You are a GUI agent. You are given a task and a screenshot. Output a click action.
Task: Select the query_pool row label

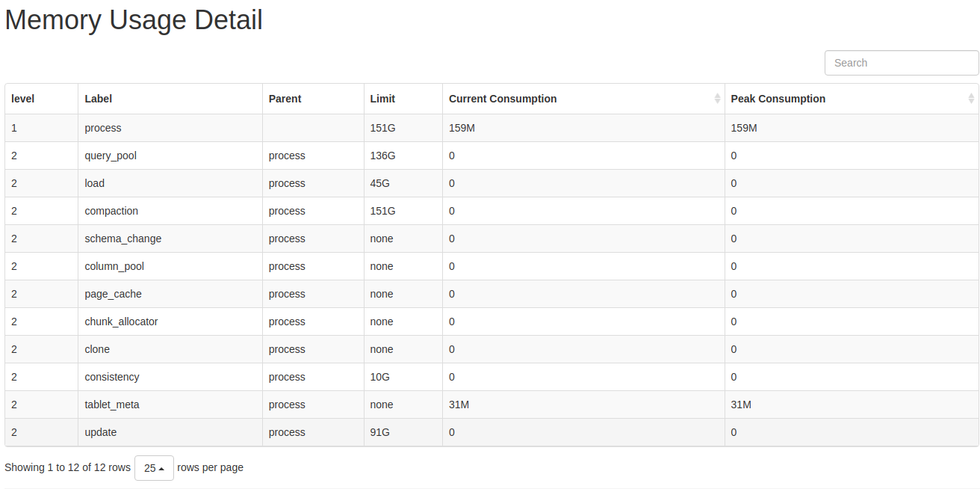tap(111, 156)
